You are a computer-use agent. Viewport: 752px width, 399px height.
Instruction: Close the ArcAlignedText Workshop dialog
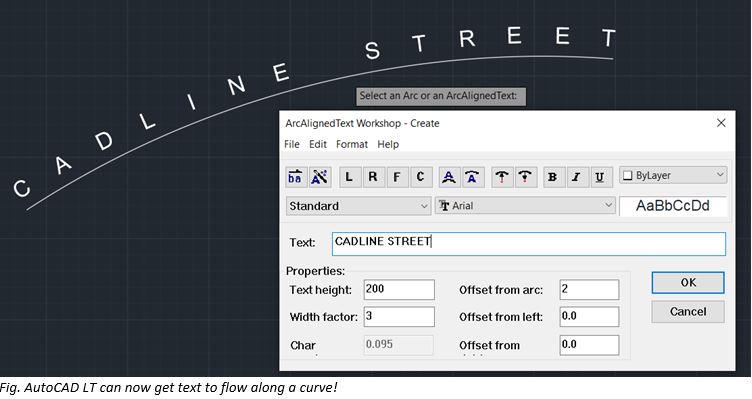pos(721,123)
